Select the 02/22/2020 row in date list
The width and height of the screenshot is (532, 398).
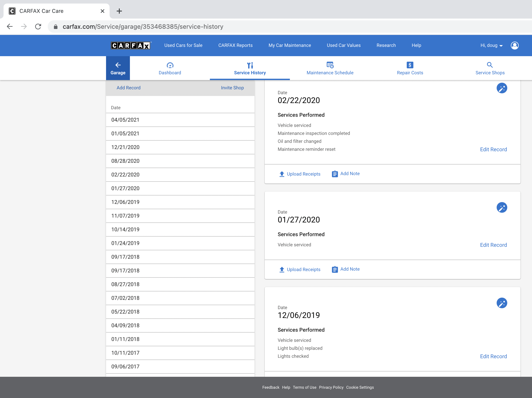[x=180, y=175]
